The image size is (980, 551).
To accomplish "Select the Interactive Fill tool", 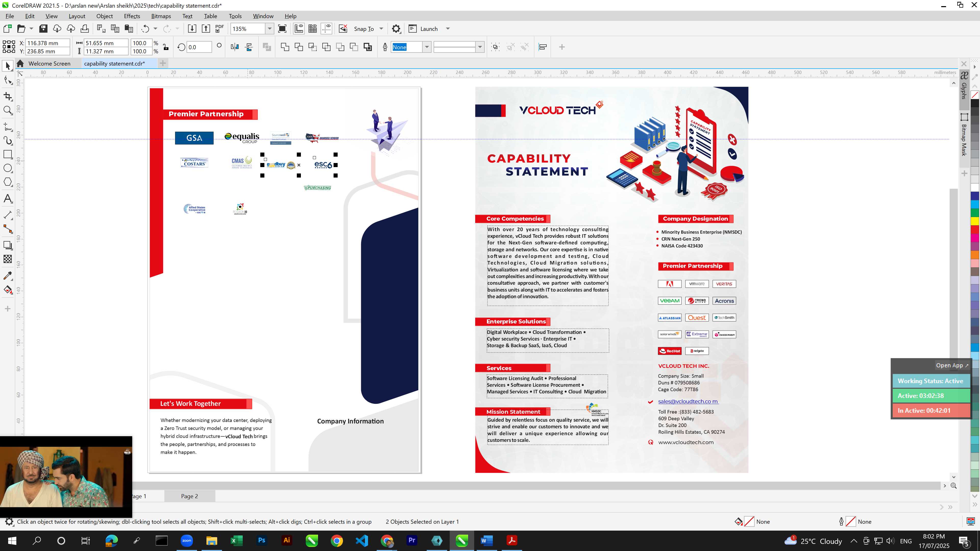I will click(8, 290).
